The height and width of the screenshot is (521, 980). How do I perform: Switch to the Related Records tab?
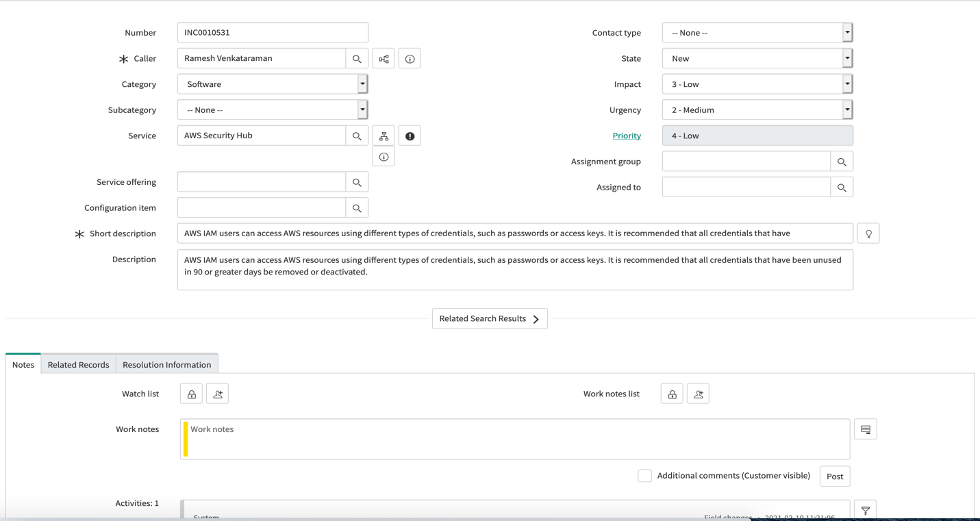click(x=78, y=364)
